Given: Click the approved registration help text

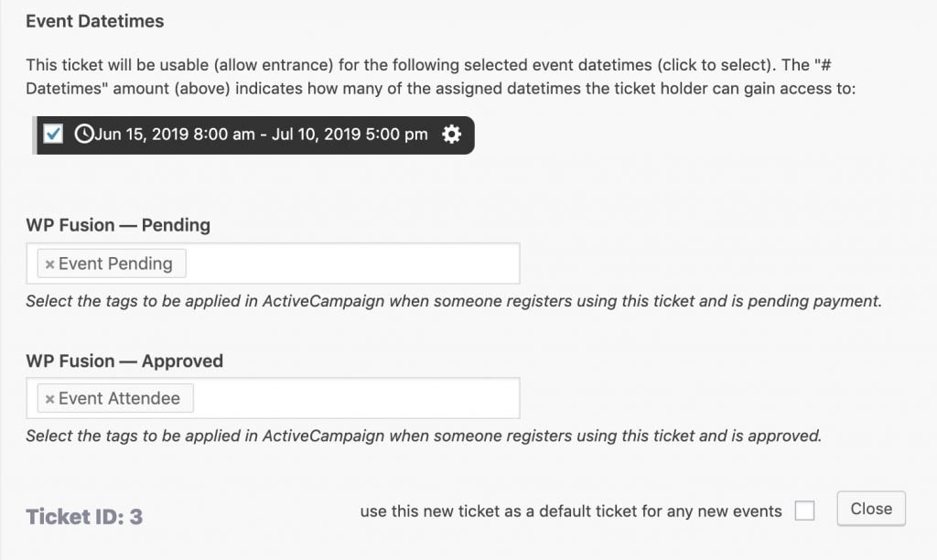Looking at the screenshot, I should pyautogui.click(x=424, y=436).
